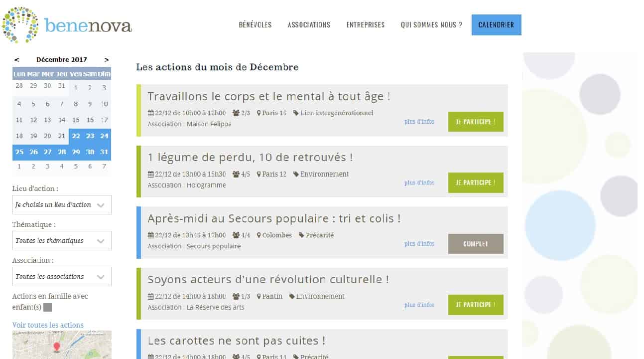Viewport: 644px width, 359px height.
Task: Go to next month in calendar
Action: pos(107,59)
